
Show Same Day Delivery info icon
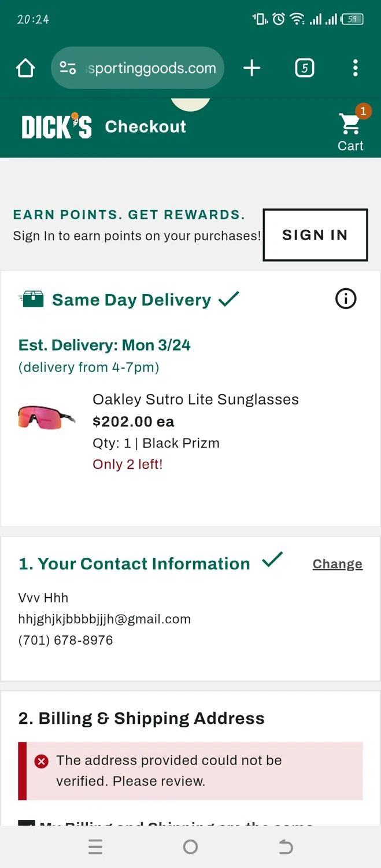pos(346,299)
